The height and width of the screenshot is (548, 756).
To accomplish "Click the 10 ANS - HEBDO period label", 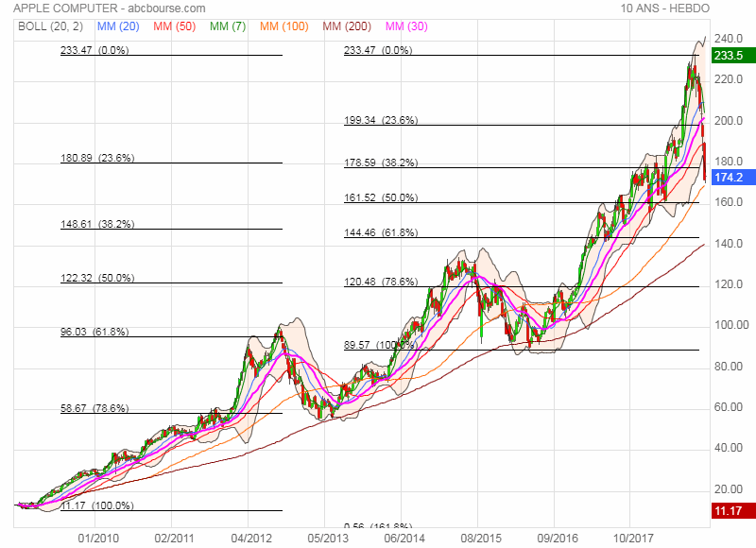I will pyautogui.click(x=665, y=9).
